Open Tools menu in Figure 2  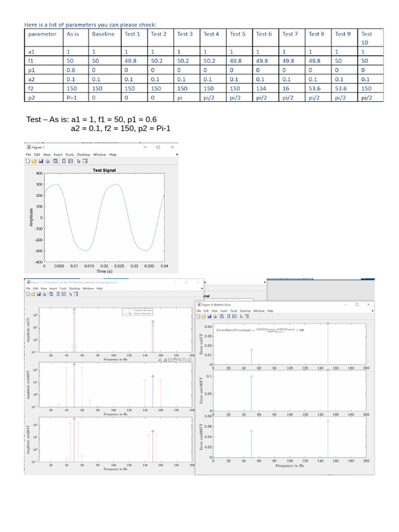[x=63, y=288]
